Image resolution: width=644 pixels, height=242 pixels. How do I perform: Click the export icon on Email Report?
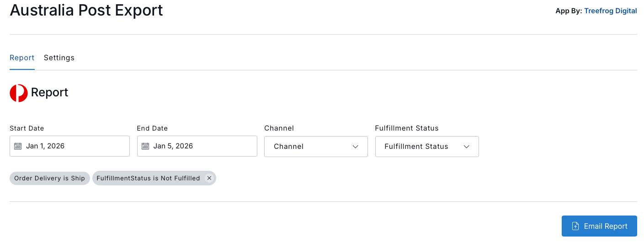(576, 226)
